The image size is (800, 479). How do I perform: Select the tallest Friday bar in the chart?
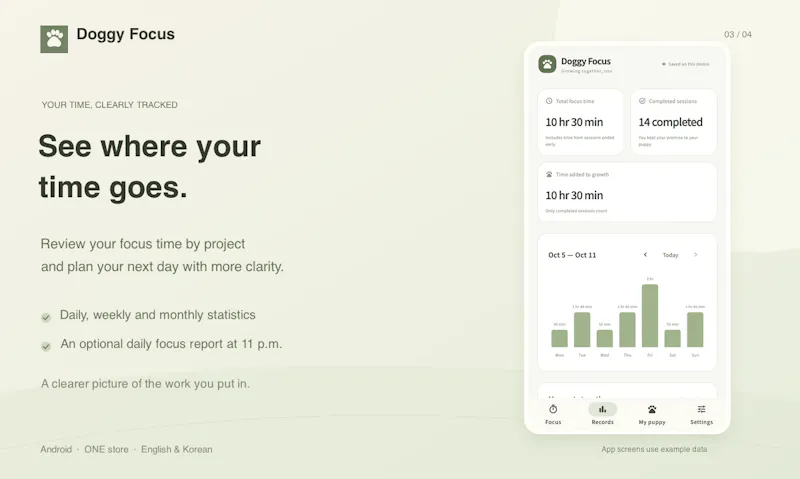(650, 316)
